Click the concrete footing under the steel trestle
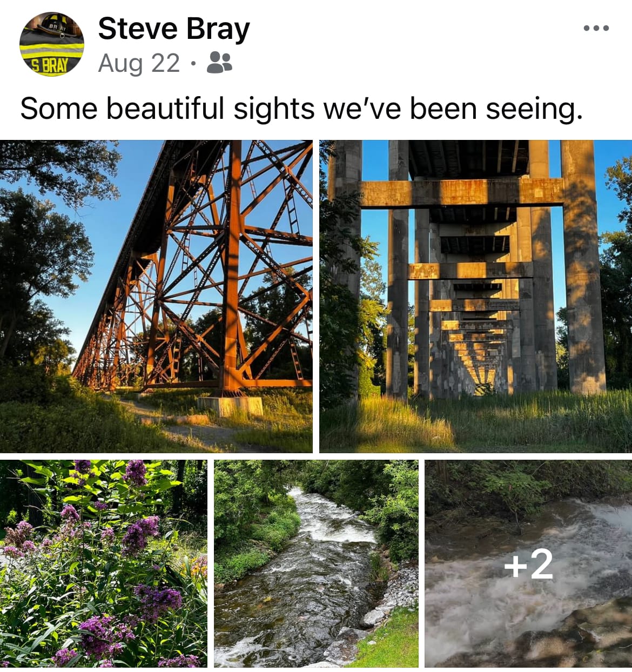 [230, 406]
